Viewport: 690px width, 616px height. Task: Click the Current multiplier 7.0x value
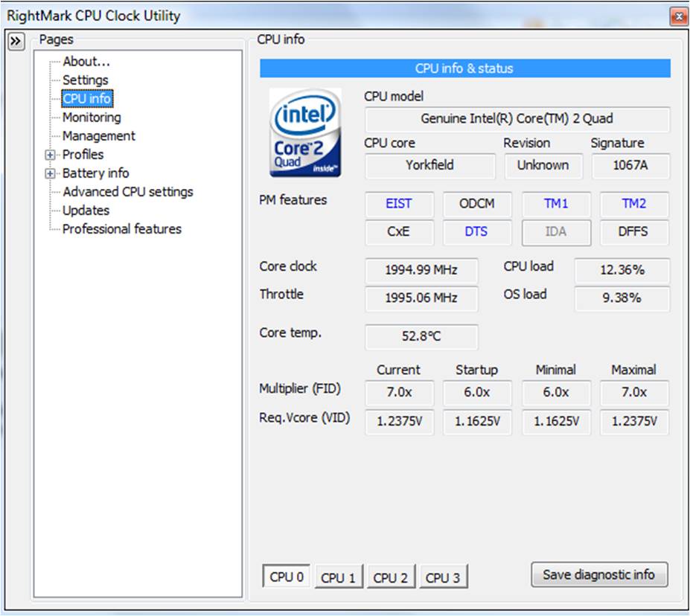[x=399, y=392]
